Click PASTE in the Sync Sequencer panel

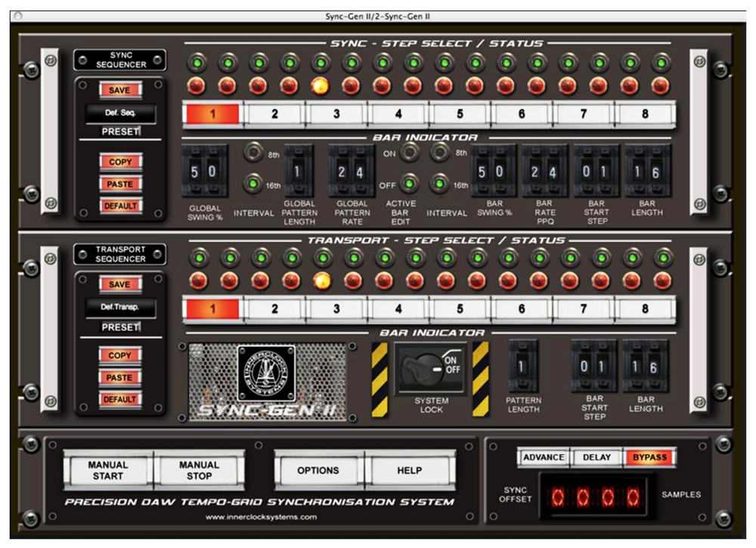pyautogui.click(x=120, y=184)
